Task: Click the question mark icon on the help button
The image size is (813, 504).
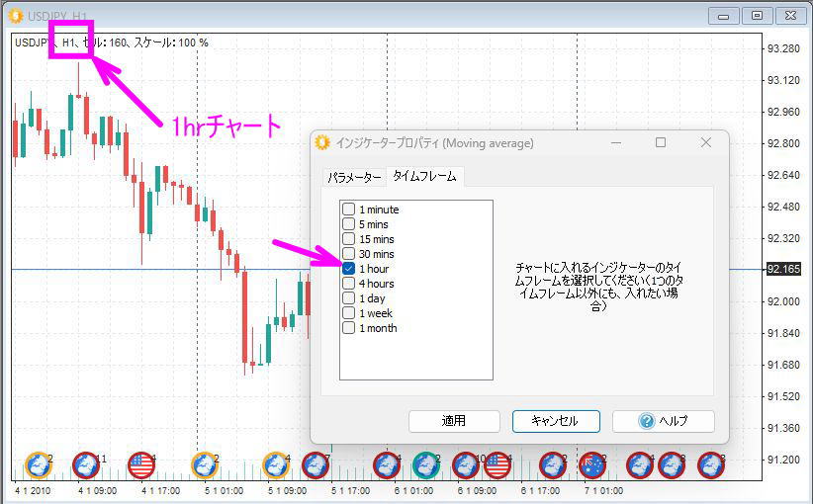Action: [x=647, y=421]
